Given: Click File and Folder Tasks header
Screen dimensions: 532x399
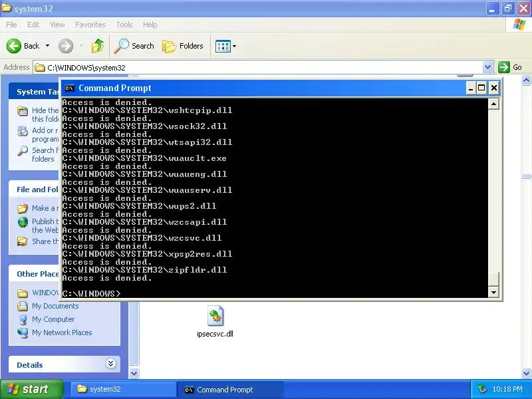Looking at the screenshot, I should point(34,190).
